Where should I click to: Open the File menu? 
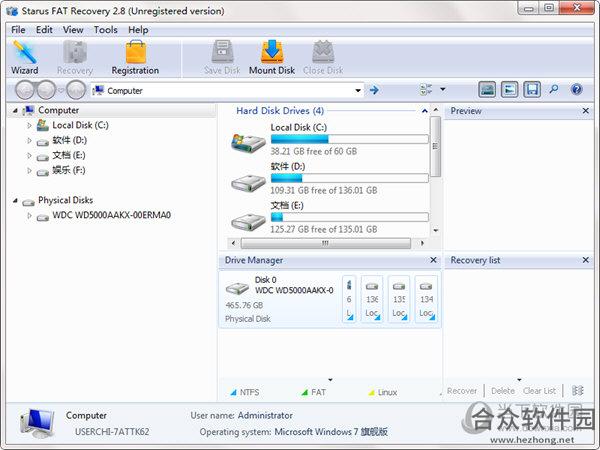click(18, 30)
